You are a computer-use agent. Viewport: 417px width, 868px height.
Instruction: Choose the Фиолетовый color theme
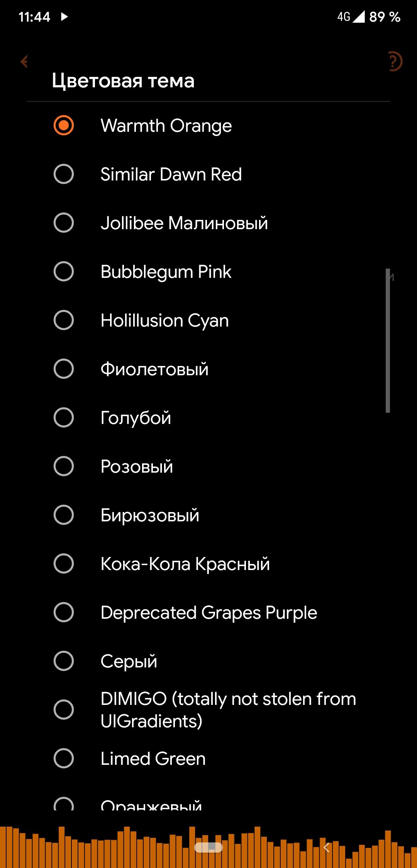pyautogui.click(x=64, y=369)
